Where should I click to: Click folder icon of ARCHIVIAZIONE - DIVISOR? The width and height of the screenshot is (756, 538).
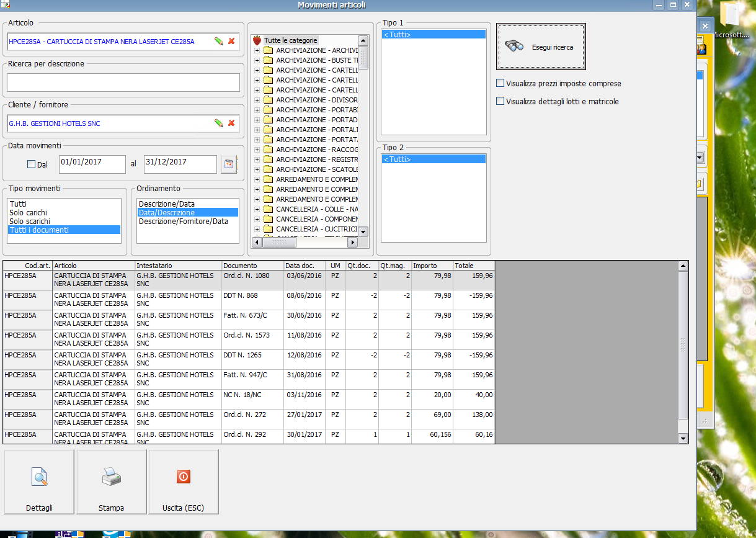pos(268,100)
